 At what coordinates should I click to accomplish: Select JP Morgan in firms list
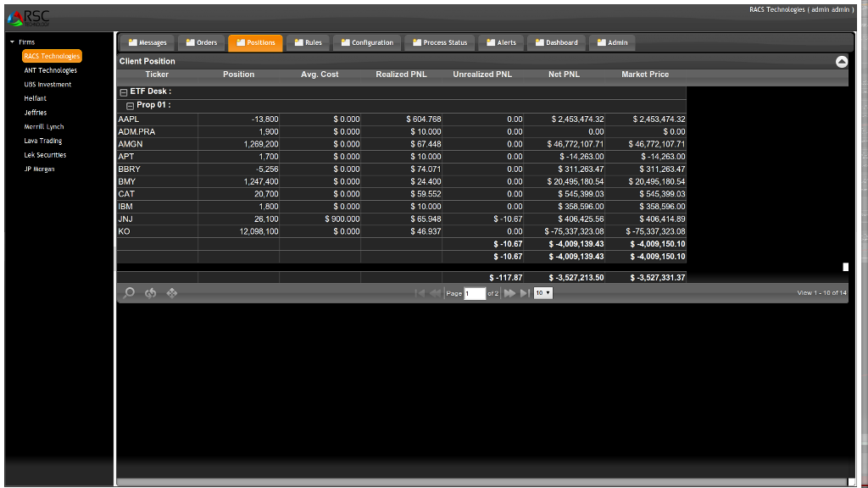click(40, 169)
